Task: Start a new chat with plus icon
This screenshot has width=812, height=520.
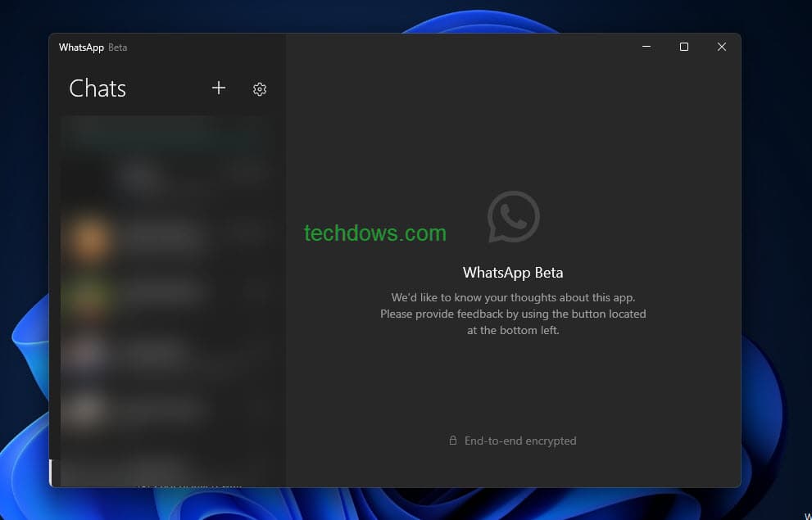Action: point(219,88)
